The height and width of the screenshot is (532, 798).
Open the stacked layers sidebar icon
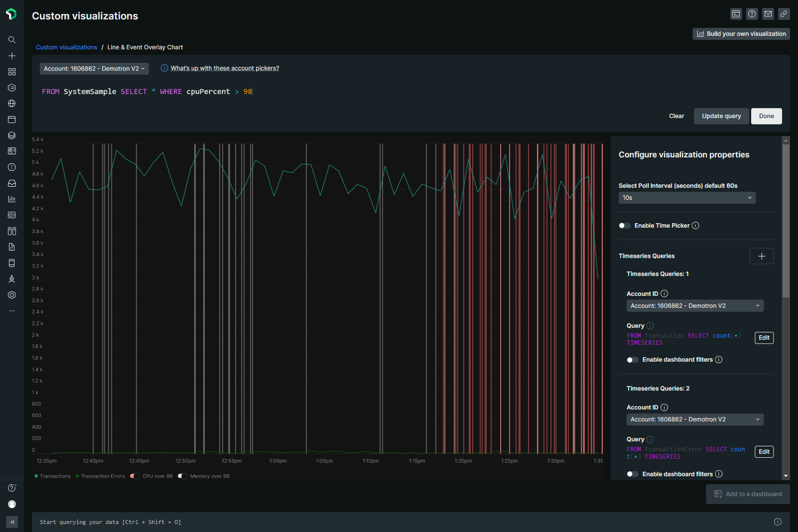[12, 135]
